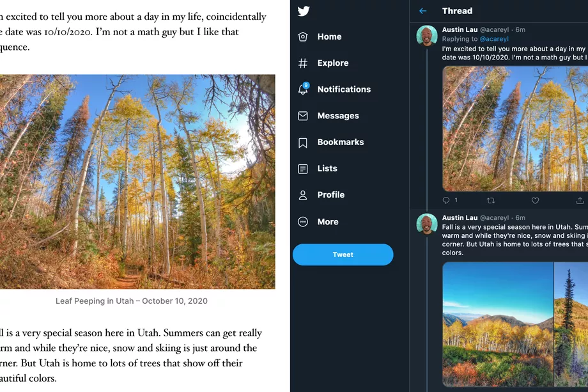
Task: Click the Explore hashtag icon
Action: coord(303,63)
